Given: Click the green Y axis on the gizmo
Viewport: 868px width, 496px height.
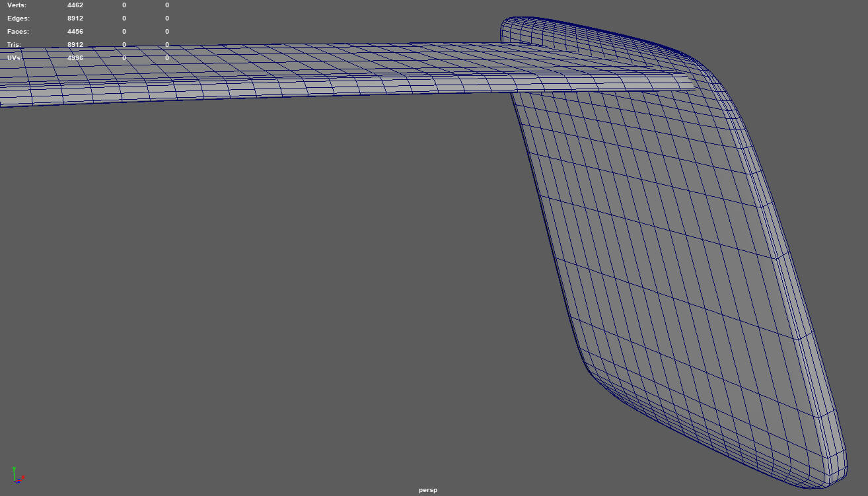Looking at the screenshot, I should tap(14, 470).
